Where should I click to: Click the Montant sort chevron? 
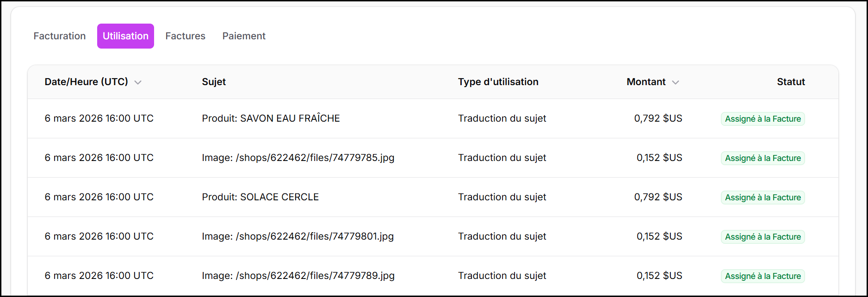click(x=676, y=82)
